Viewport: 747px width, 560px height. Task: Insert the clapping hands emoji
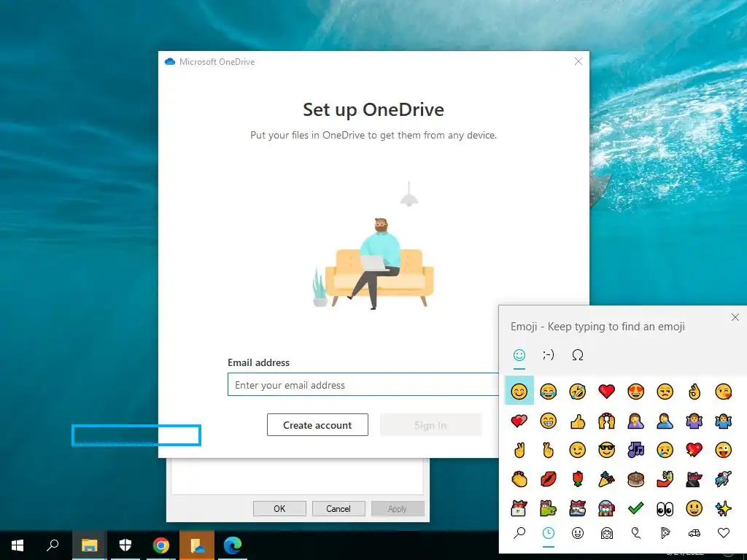[519, 479]
